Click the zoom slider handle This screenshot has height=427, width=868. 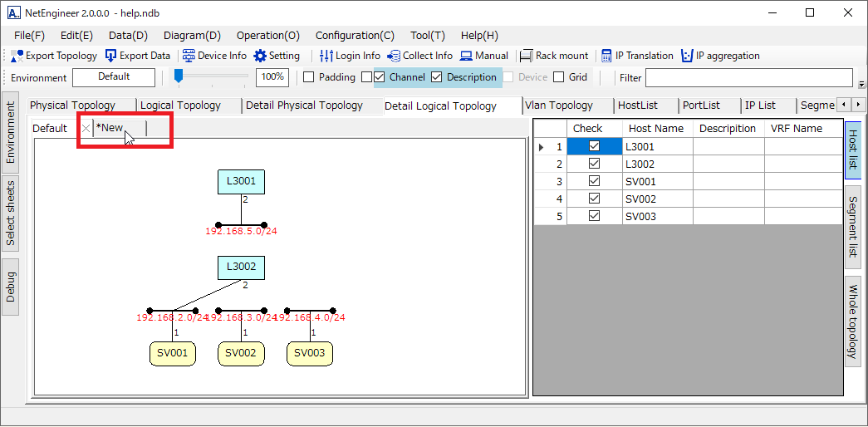178,76
